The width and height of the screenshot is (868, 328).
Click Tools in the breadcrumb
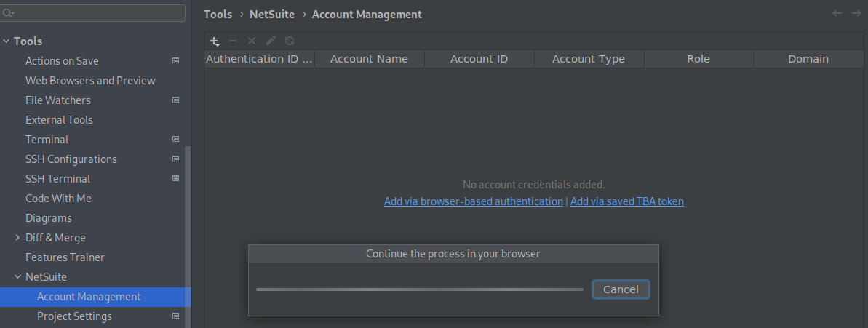coord(218,15)
